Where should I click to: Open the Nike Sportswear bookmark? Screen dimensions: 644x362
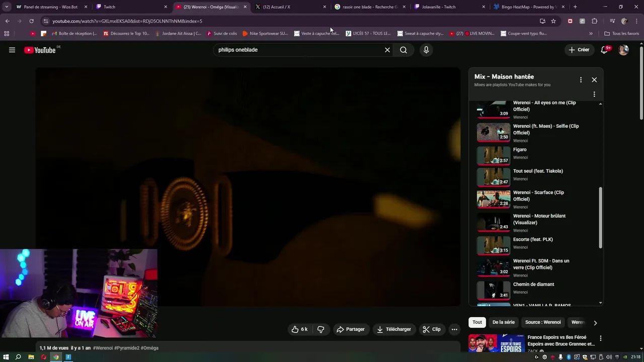[265, 34]
